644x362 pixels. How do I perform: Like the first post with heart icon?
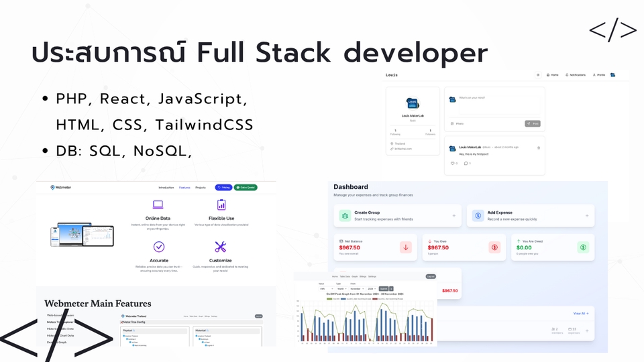click(452, 163)
